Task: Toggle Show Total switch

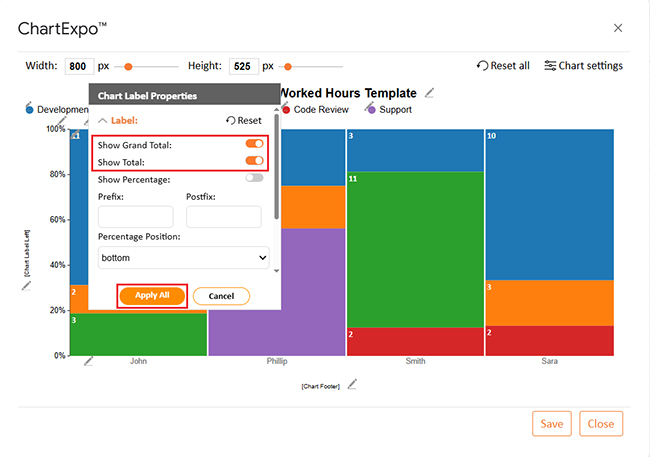Action: tap(254, 160)
